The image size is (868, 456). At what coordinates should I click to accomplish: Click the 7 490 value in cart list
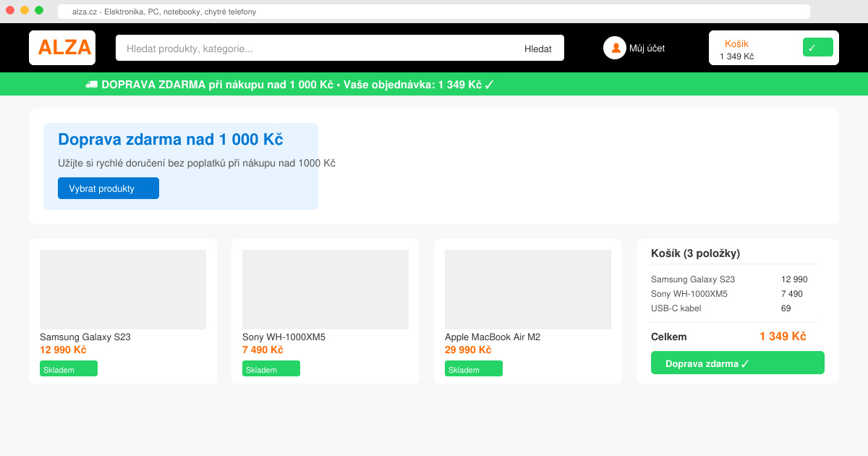791,294
